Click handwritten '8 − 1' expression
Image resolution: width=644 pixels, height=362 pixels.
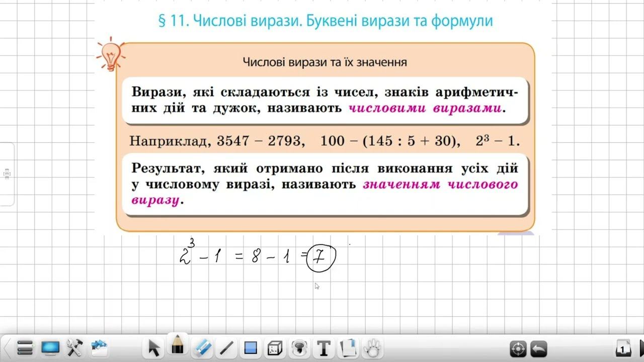tap(271, 257)
